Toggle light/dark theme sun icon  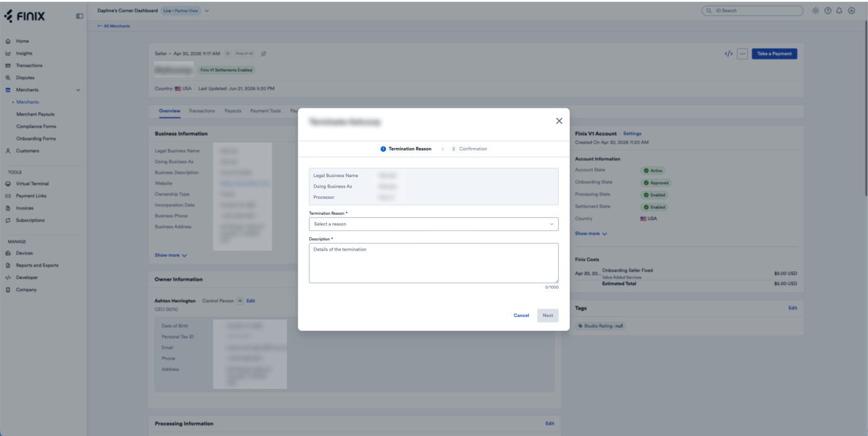pos(815,11)
